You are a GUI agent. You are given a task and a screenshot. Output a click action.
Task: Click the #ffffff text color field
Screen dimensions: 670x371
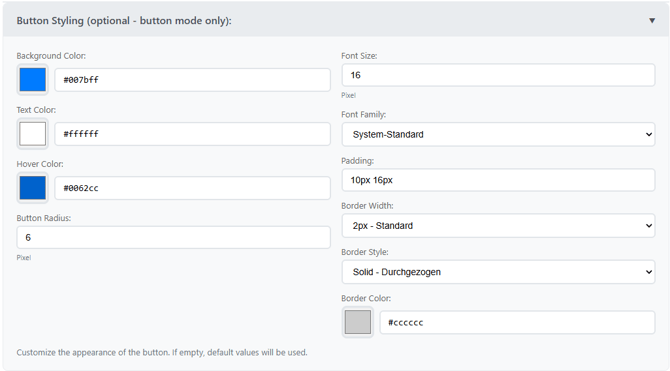(x=192, y=134)
